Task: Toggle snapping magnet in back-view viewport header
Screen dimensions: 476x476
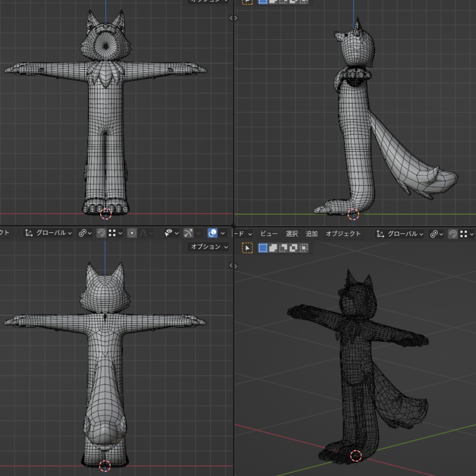Action: (x=101, y=233)
